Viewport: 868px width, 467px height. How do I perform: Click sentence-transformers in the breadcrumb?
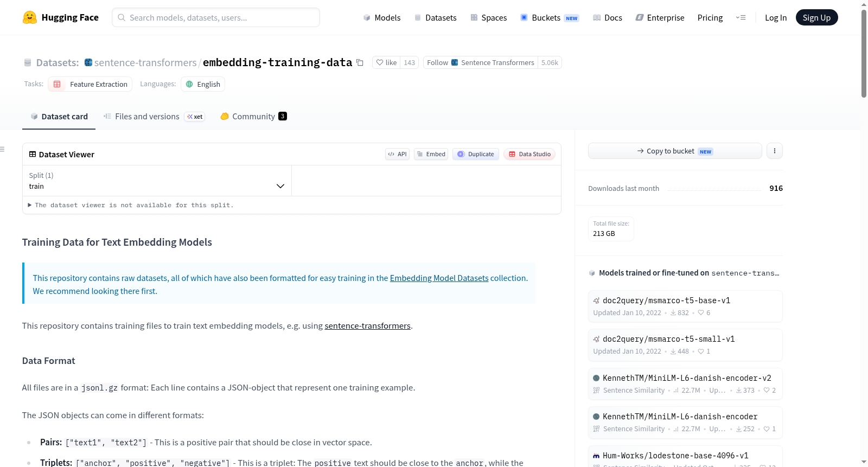[x=145, y=63]
